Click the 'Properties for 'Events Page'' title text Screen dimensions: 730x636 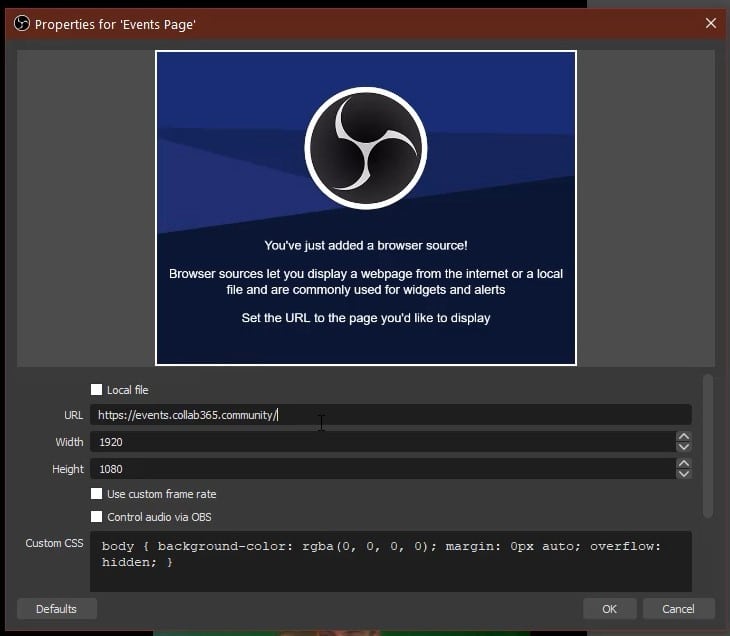[x=115, y=24]
